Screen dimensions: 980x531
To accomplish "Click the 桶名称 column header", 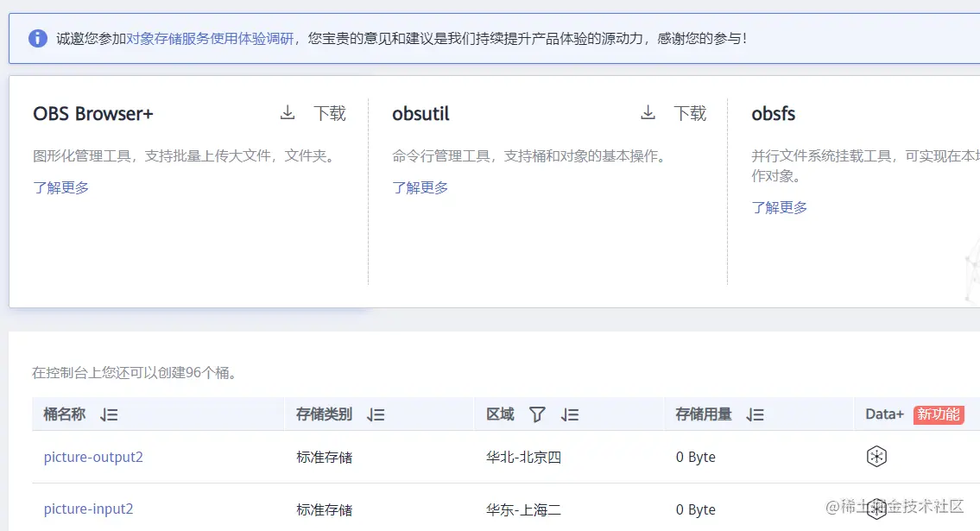I will (x=65, y=414).
